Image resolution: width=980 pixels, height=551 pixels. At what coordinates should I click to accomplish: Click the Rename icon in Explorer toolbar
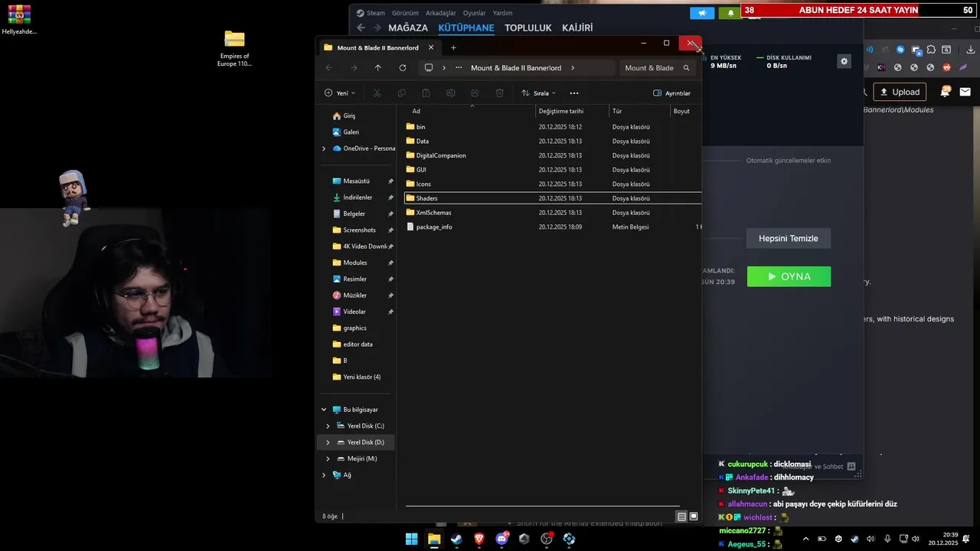coord(450,93)
